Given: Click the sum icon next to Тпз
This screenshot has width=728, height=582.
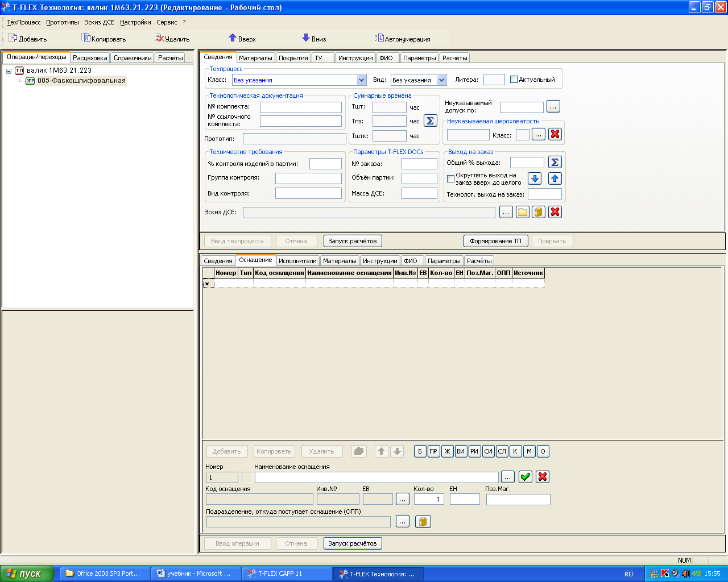Looking at the screenshot, I should (430, 121).
